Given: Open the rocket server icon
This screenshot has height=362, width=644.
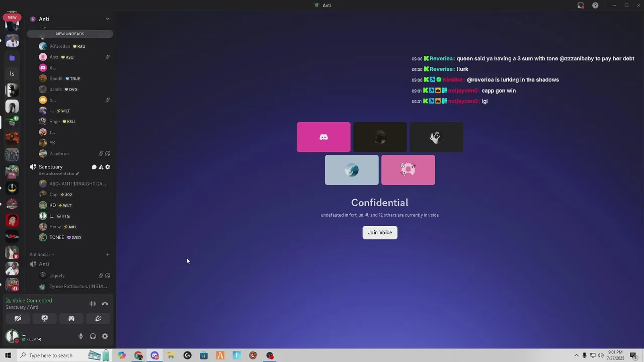Looking at the screenshot, I should point(12,188).
